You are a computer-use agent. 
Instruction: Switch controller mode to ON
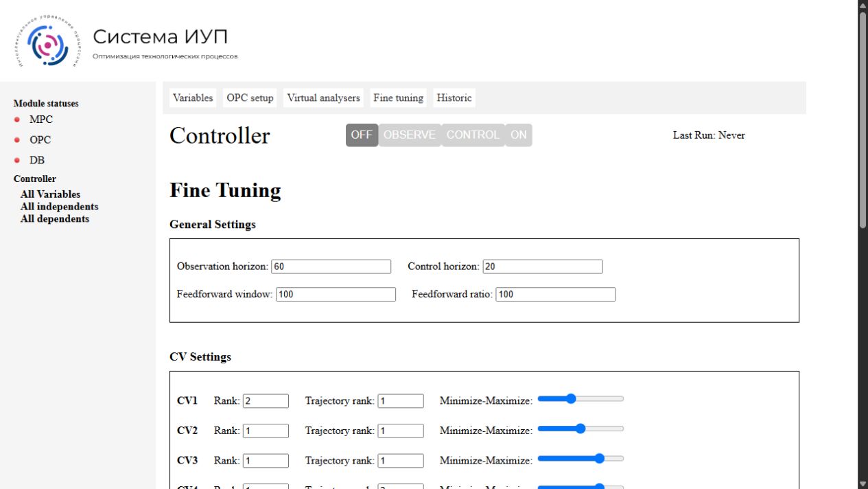pos(519,135)
